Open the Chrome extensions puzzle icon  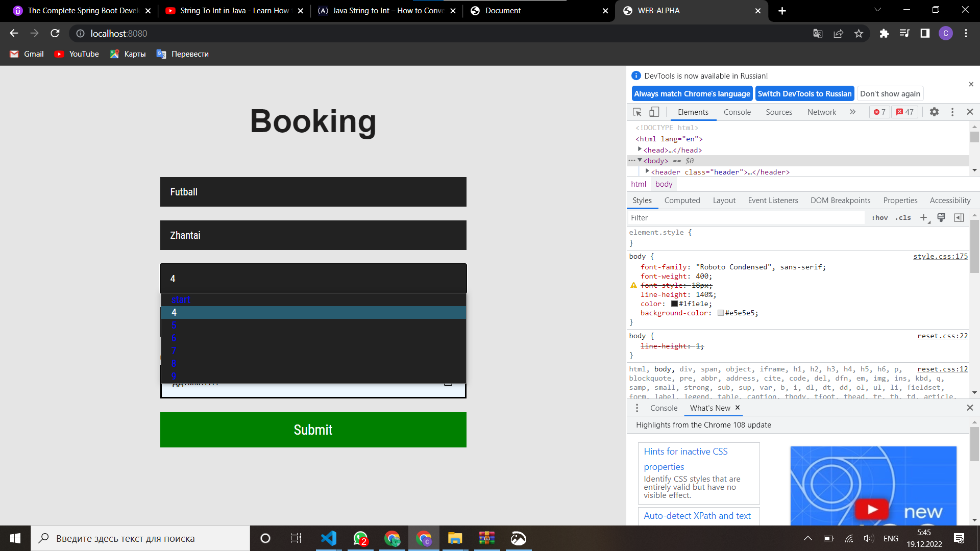click(x=884, y=34)
